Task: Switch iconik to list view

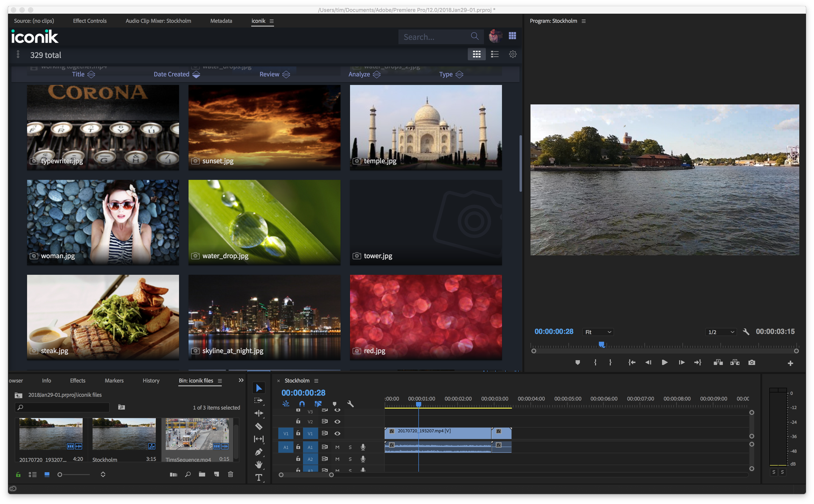Action: pos(495,54)
